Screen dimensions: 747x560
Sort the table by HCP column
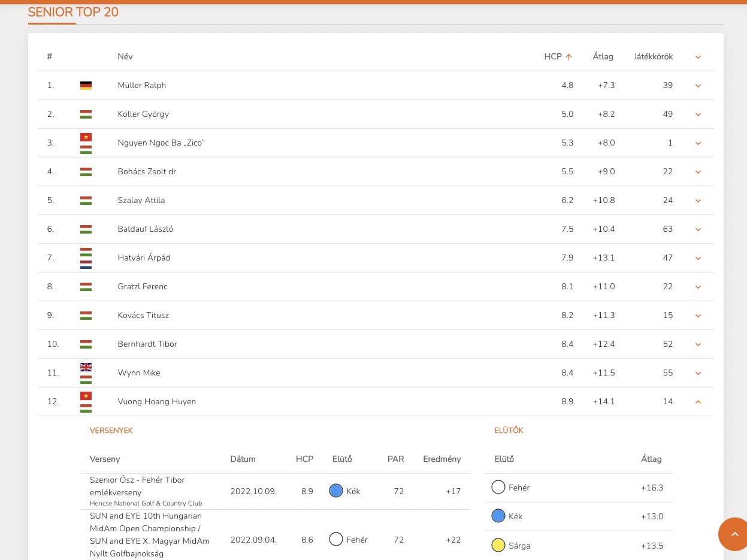[x=553, y=57]
